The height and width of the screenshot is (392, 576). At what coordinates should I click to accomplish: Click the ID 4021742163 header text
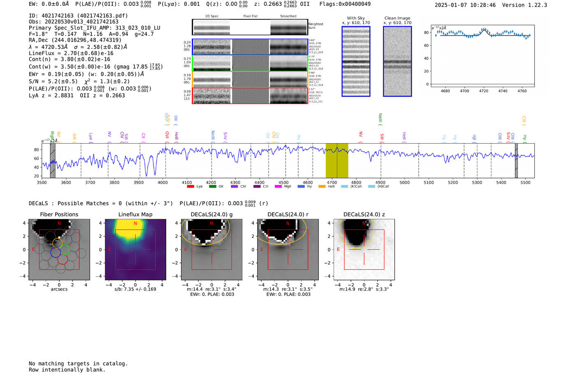click(78, 16)
